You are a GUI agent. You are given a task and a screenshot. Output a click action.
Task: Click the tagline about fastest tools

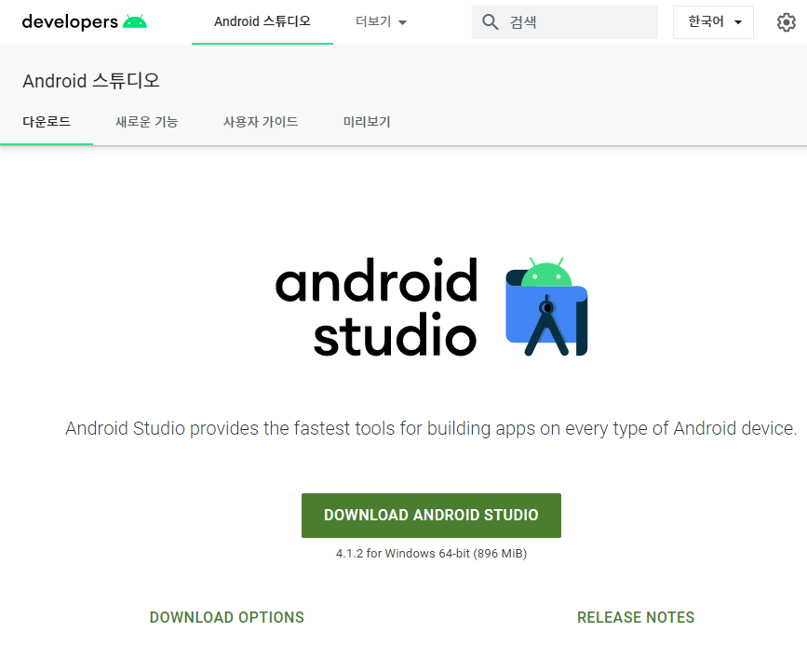(x=431, y=428)
